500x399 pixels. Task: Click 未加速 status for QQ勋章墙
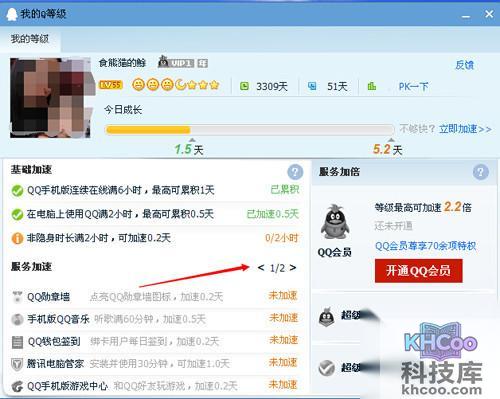click(283, 295)
